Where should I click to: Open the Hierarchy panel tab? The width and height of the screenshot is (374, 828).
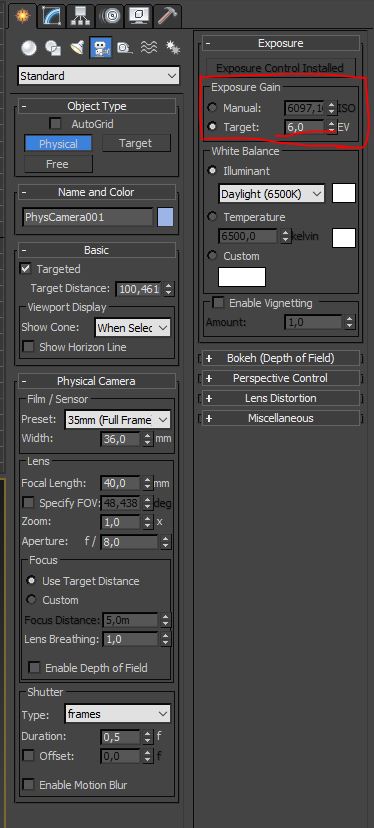coord(81,16)
